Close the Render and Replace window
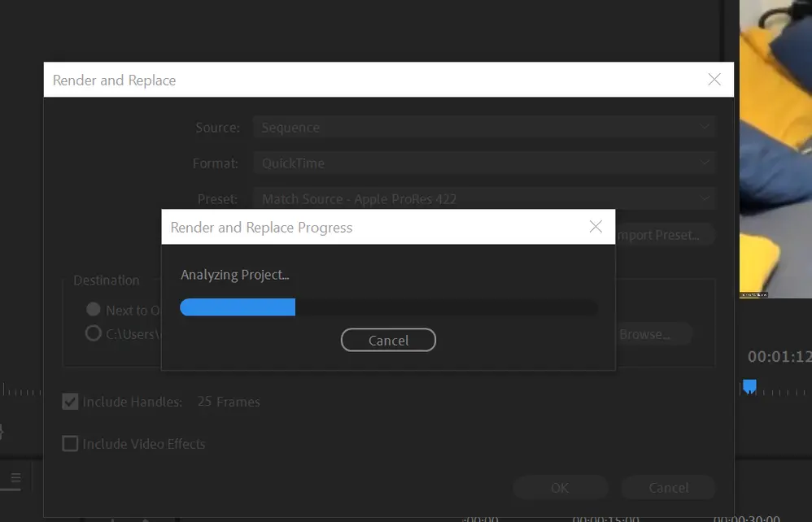The height and width of the screenshot is (522, 812). click(714, 80)
